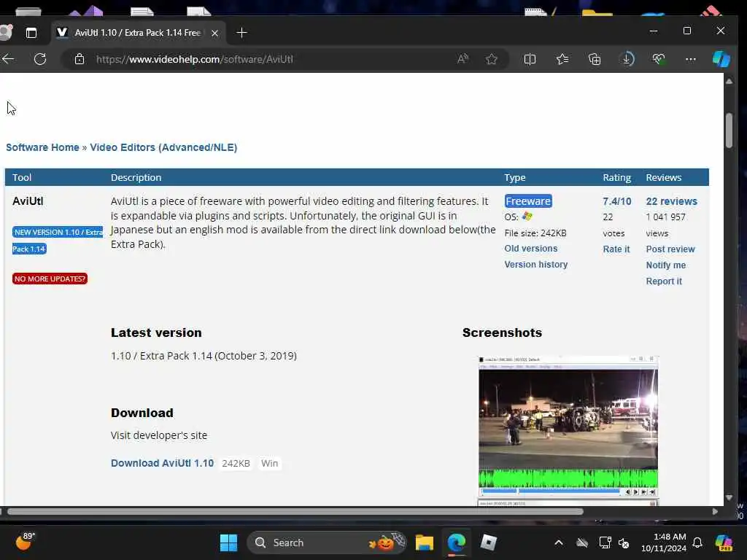Show hidden system tray icons
This screenshot has width=747, height=560.
(x=559, y=542)
